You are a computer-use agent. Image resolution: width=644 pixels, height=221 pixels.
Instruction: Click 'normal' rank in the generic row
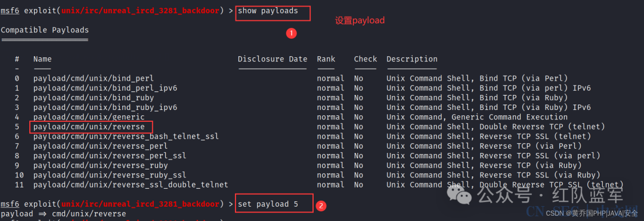pyautogui.click(x=330, y=117)
